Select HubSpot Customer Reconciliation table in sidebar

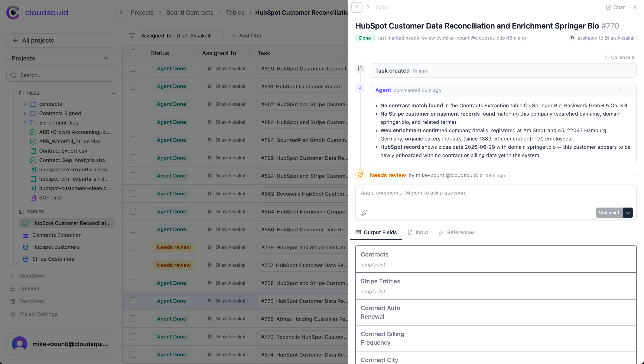click(x=67, y=223)
